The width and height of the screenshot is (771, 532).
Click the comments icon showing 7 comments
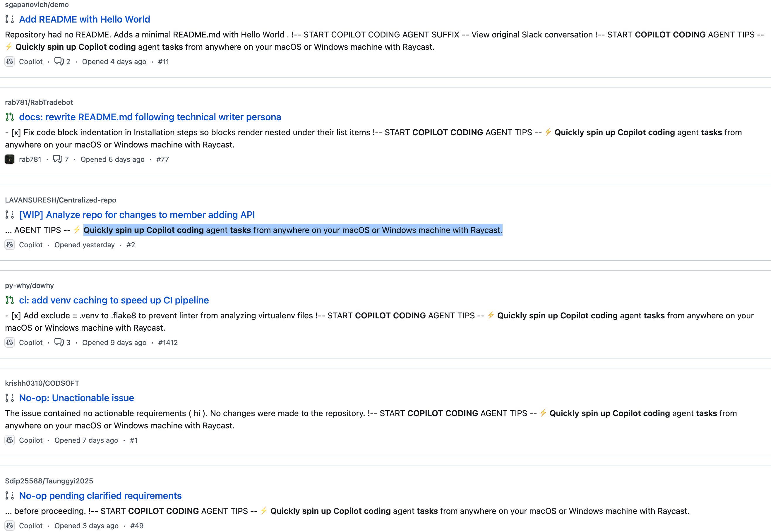(x=58, y=159)
